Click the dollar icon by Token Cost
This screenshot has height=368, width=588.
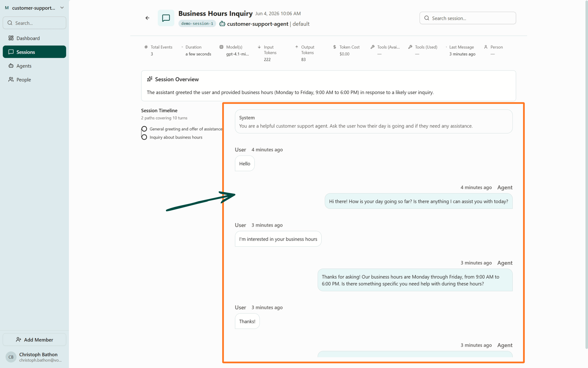(334, 47)
